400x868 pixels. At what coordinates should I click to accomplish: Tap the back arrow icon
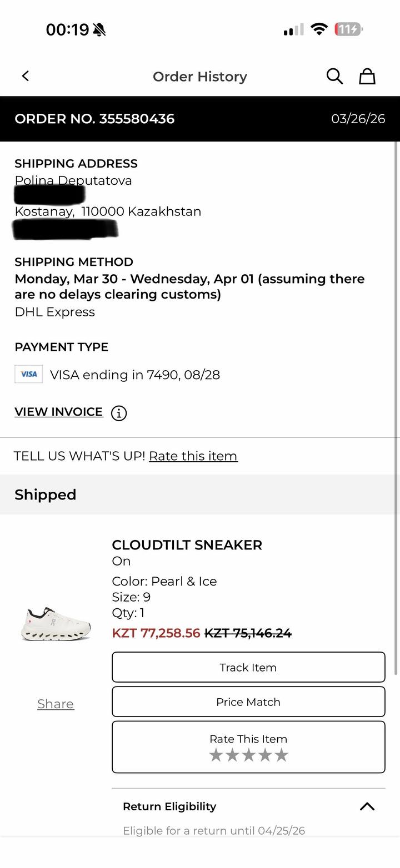26,76
